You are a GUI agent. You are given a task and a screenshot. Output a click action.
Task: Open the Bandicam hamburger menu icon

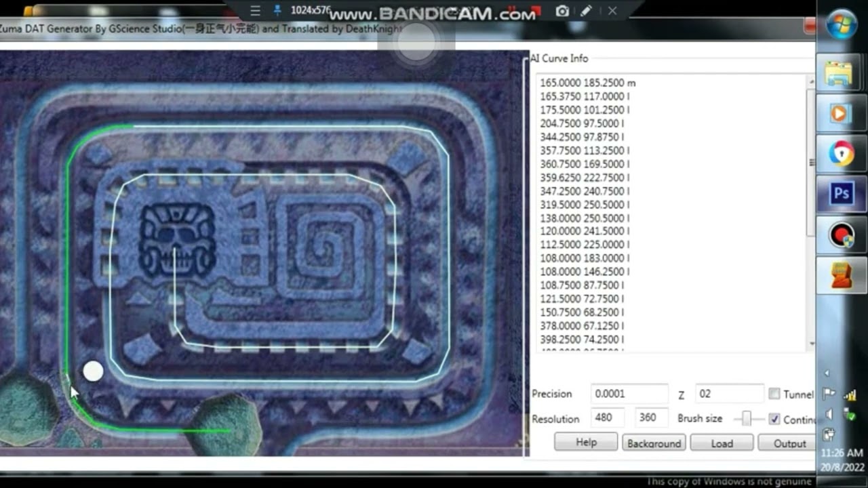(x=255, y=11)
